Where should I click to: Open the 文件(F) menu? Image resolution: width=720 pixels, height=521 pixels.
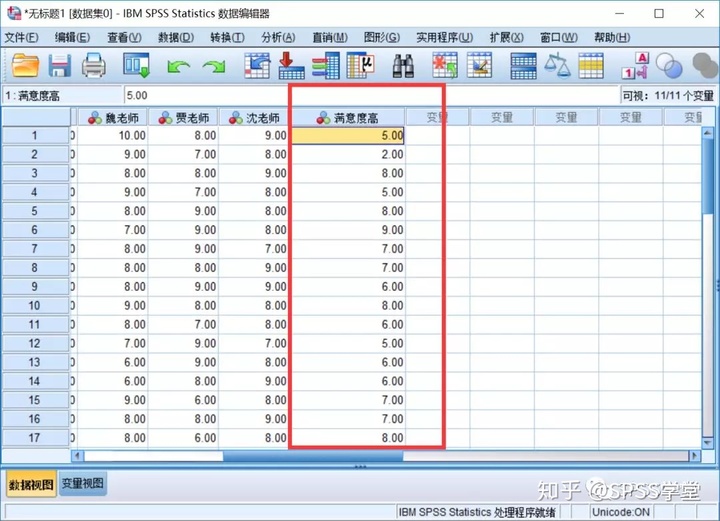tap(22, 37)
